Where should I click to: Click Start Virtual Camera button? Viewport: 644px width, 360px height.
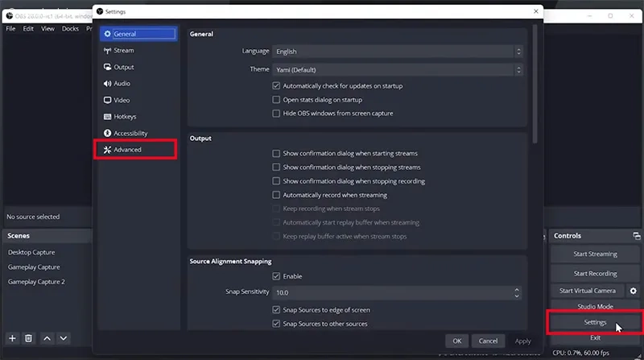click(x=588, y=291)
